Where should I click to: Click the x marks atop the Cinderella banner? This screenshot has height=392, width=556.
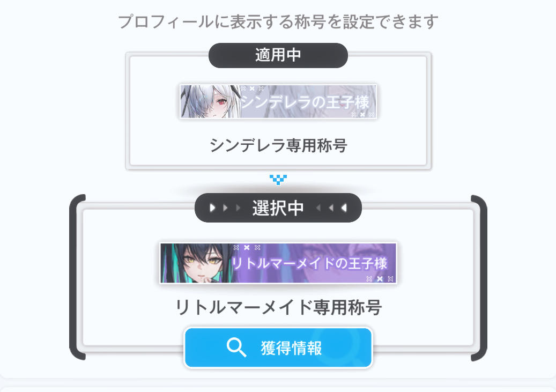[x=252, y=88]
